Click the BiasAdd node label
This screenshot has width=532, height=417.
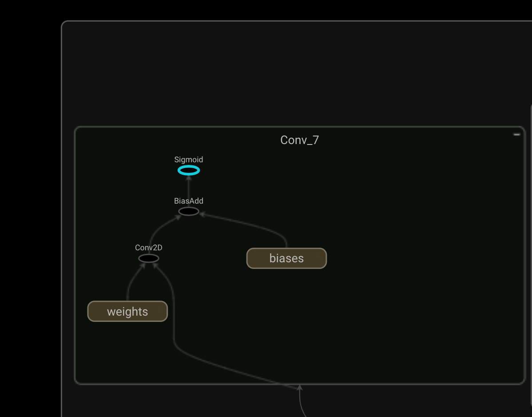coord(189,201)
